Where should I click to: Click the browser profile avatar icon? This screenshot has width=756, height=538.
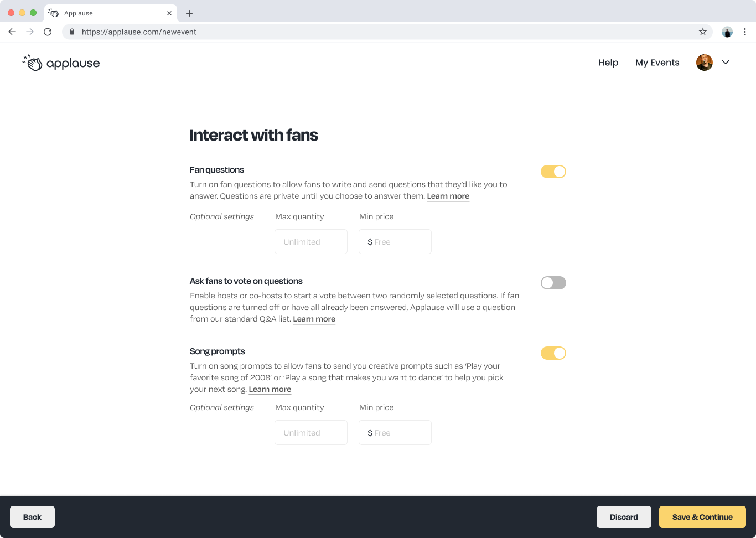click(727, 32)
